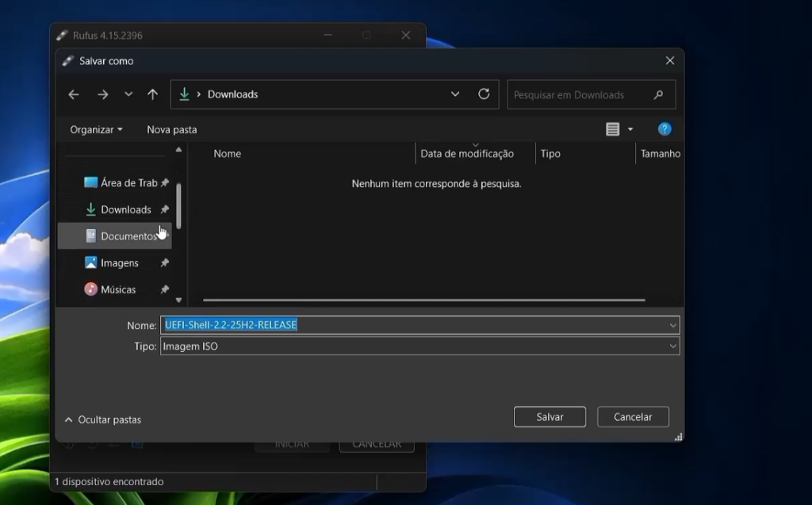Go forward using the right arrow

pos(102,94)
